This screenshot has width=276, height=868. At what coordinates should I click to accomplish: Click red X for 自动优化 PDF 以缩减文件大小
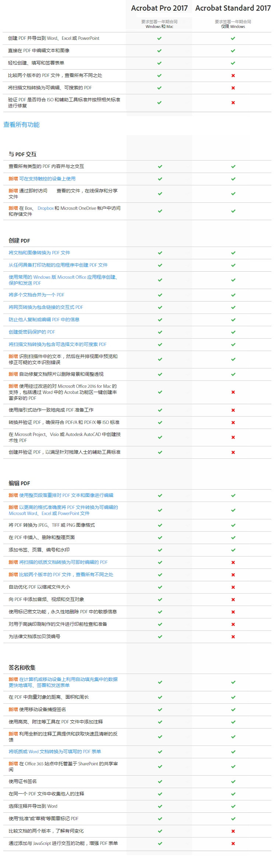pos(233,587)
